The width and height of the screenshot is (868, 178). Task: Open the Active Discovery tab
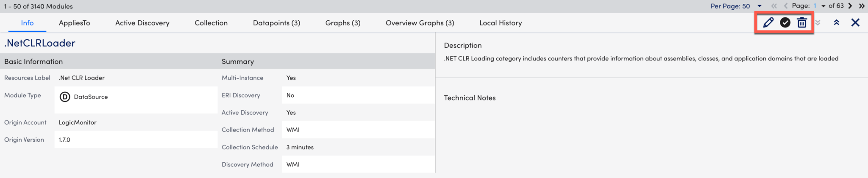142,23
